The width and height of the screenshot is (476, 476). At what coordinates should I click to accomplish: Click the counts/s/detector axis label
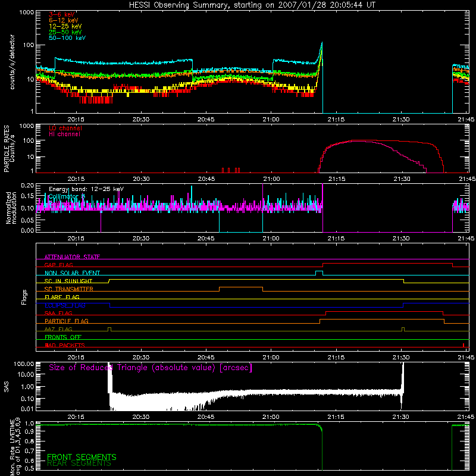12,62
